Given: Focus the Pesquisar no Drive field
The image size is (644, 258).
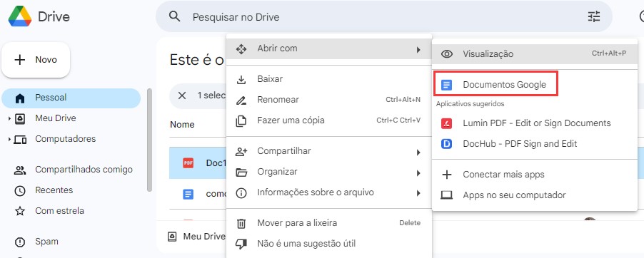Looking at the screenshot, I should tap(383, 17).
